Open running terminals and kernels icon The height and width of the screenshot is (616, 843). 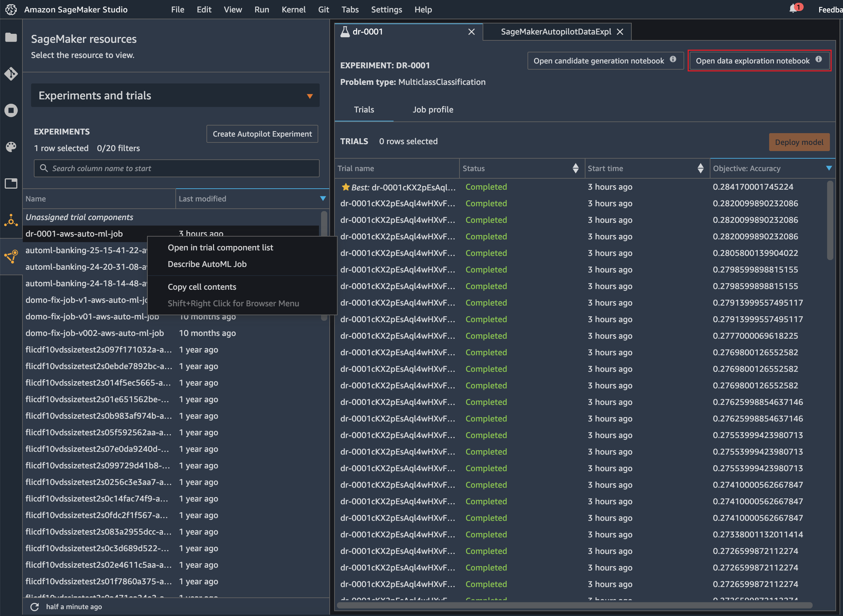tap(11, 110)
